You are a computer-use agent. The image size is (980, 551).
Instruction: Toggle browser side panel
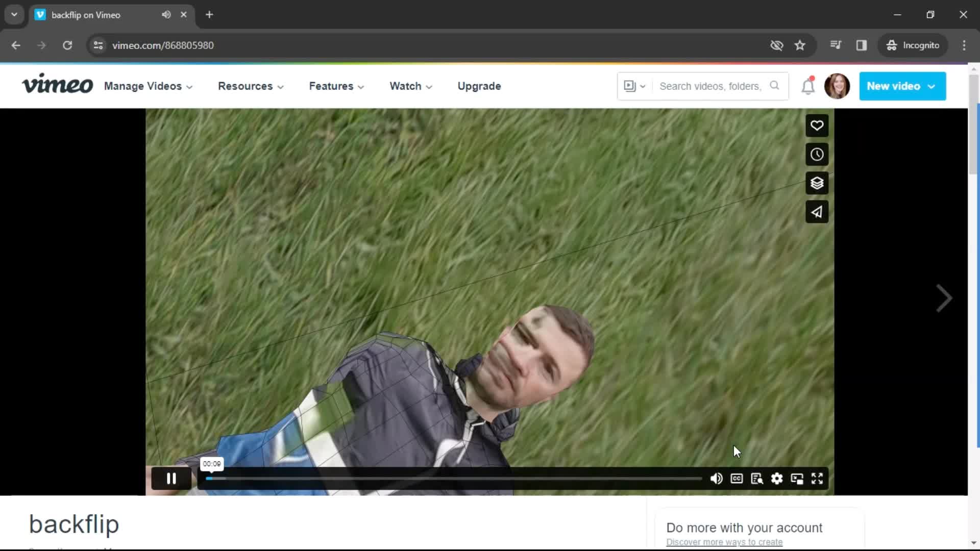862,45
